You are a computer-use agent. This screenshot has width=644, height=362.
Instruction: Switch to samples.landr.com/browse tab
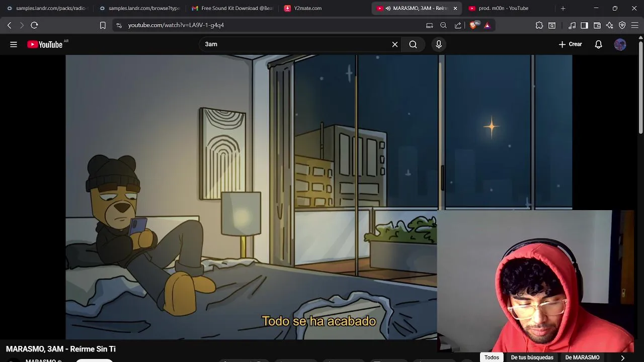pos(140,8)
